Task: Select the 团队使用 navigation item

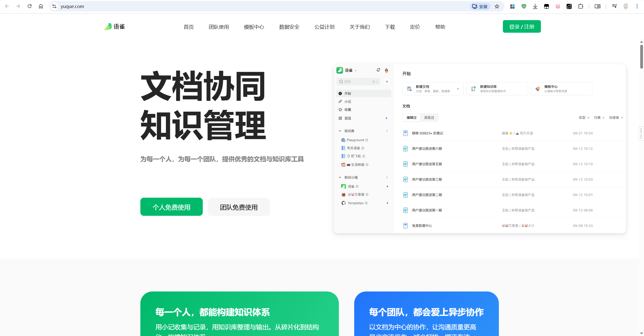Action: click(219, 27)
